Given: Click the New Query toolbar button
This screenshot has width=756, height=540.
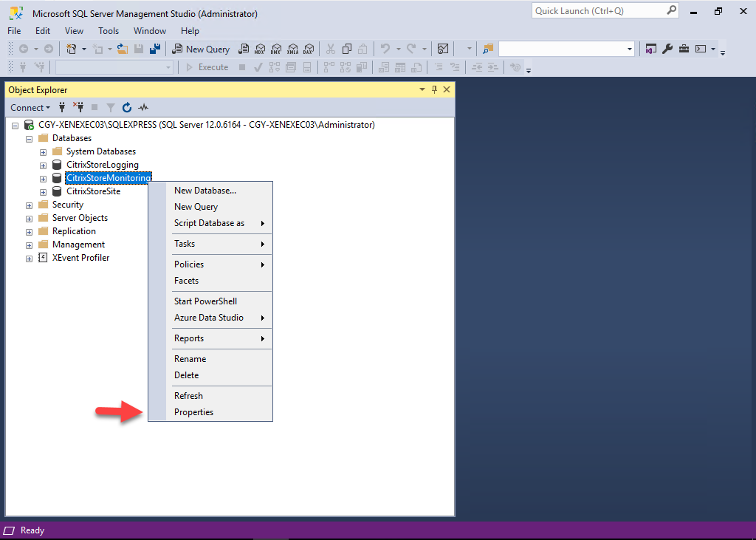Looking at the screenshot, I should point(201,49).
